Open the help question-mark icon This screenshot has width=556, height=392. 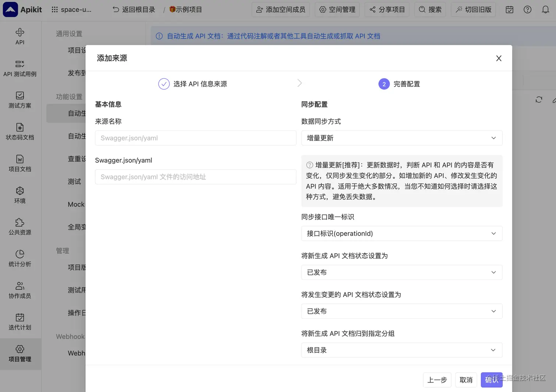527,10
